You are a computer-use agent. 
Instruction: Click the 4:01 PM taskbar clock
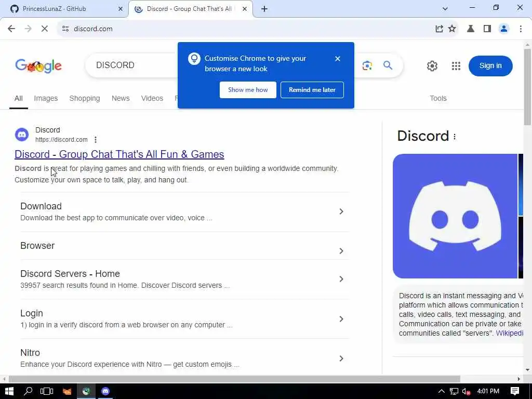pyautogui.click(x=488, y=391)
